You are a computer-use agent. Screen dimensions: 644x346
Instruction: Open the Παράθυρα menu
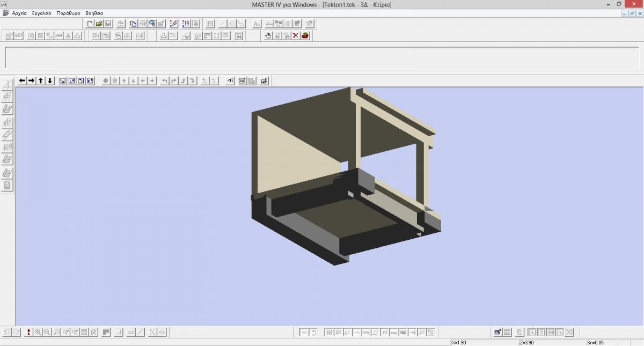[68, 13]
